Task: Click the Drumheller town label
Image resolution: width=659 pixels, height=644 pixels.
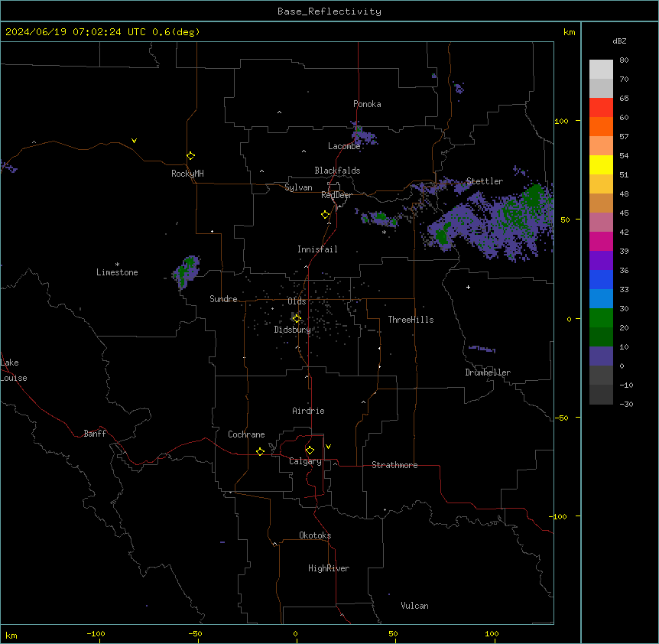Action: [x=488, y=372]
